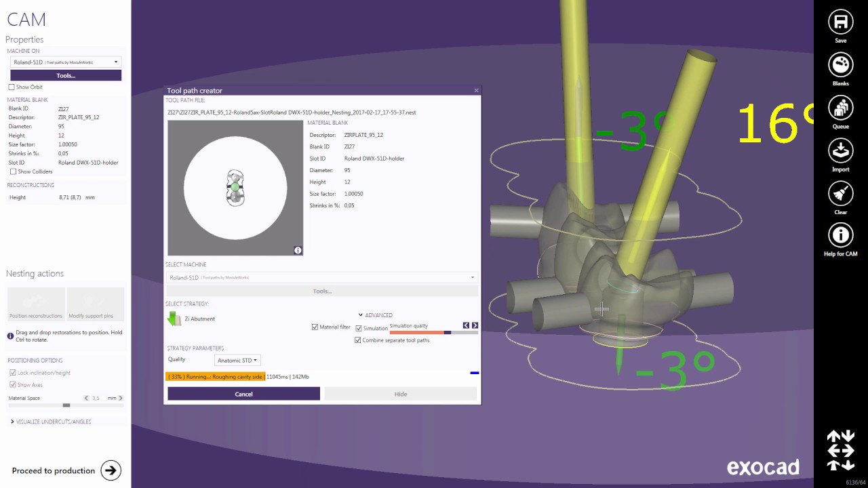Click Modify support pins button
The height and width of the screenshot is (488, 868).
96,304
